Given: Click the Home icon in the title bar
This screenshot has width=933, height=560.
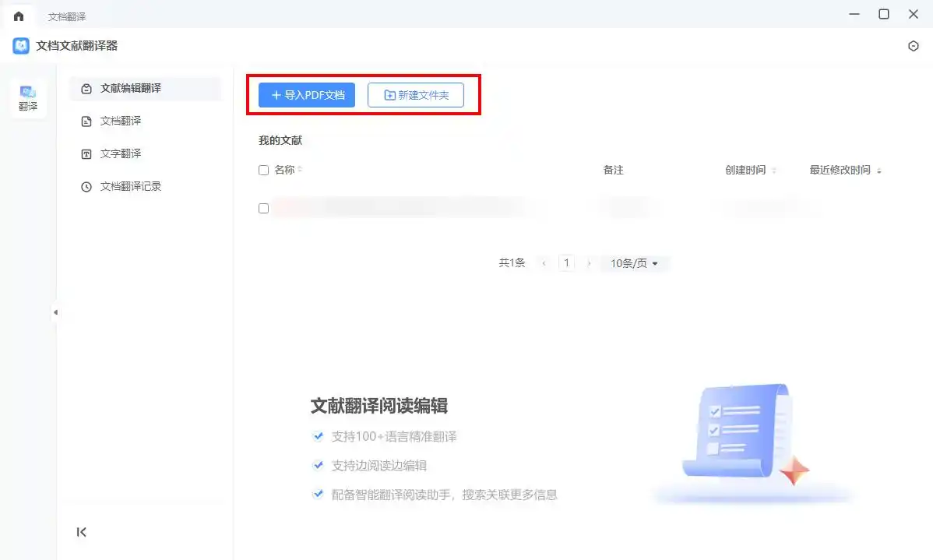Looking at the screenshot, I should (x=19, y=14).
